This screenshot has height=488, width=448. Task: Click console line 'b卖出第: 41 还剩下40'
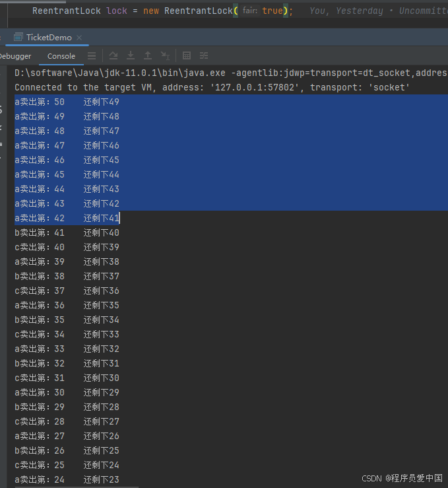pos(67,233)
